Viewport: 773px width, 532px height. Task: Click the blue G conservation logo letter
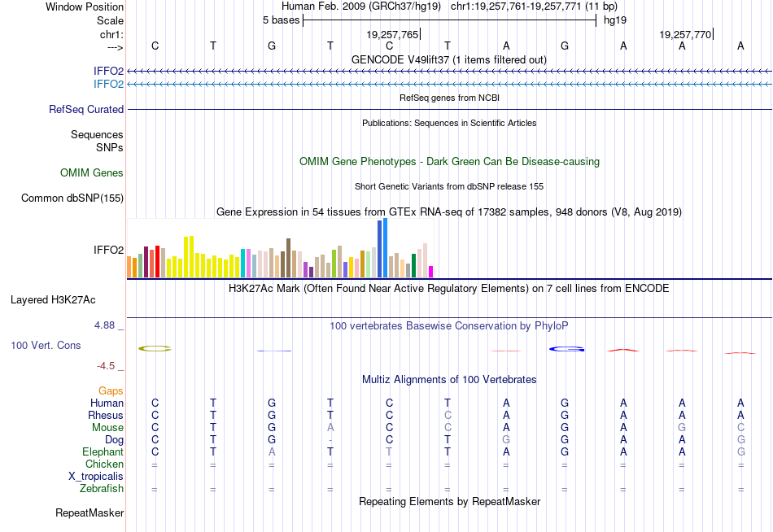(x=567, y=349)
